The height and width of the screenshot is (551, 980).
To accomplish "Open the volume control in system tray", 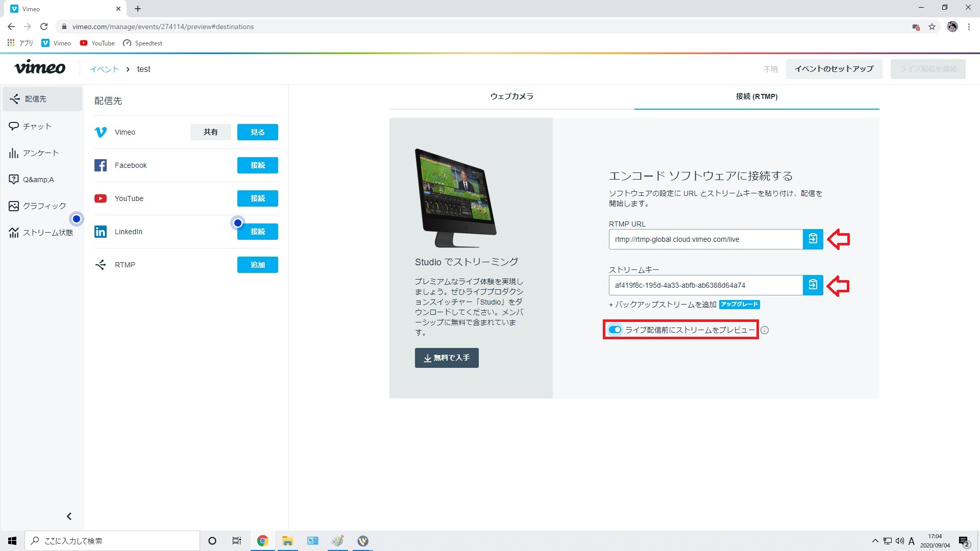I will 899,541.
